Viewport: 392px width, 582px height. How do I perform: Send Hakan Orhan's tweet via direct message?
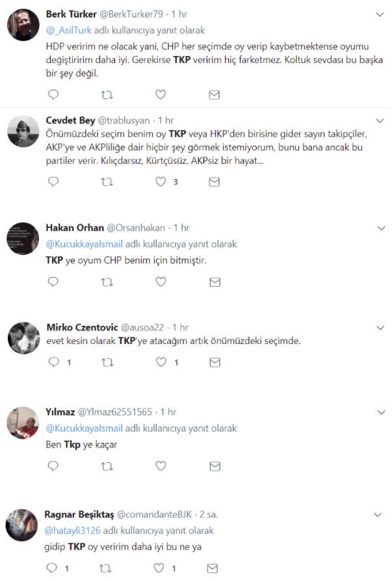214,282
